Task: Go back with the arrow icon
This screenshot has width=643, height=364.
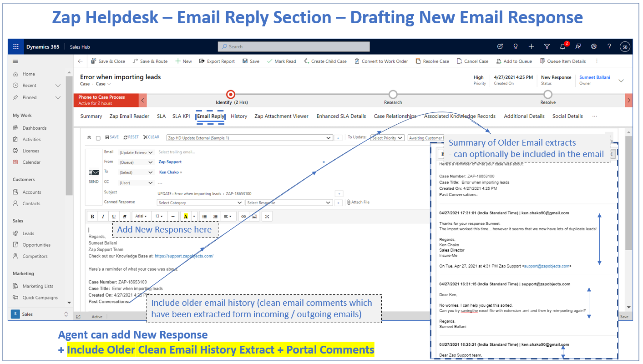Action: point(81,61)
